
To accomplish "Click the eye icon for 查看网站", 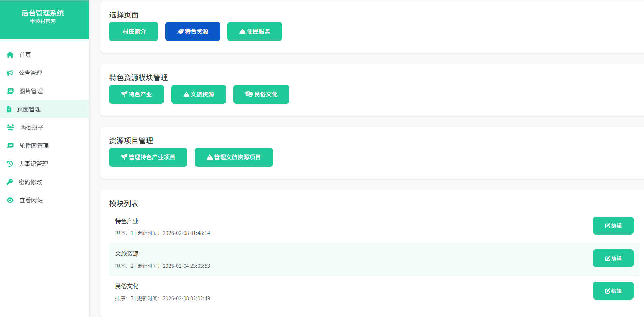I will point(10,200).
